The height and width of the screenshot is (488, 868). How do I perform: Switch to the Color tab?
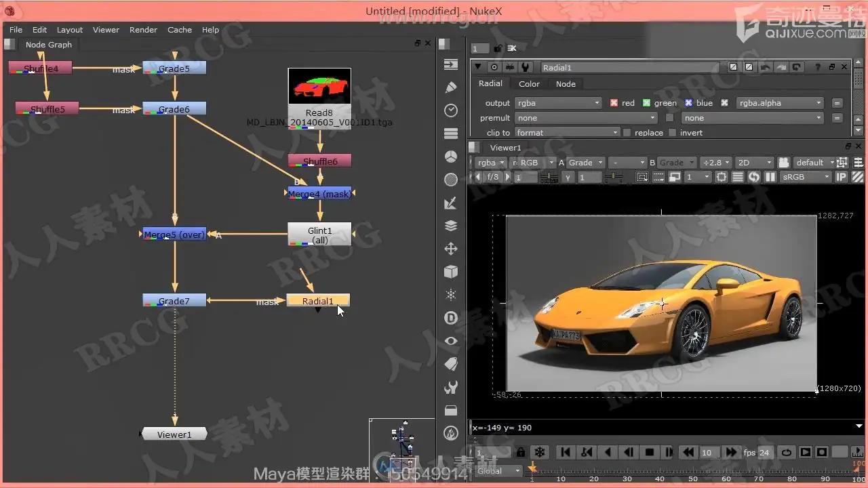(529, 84)
